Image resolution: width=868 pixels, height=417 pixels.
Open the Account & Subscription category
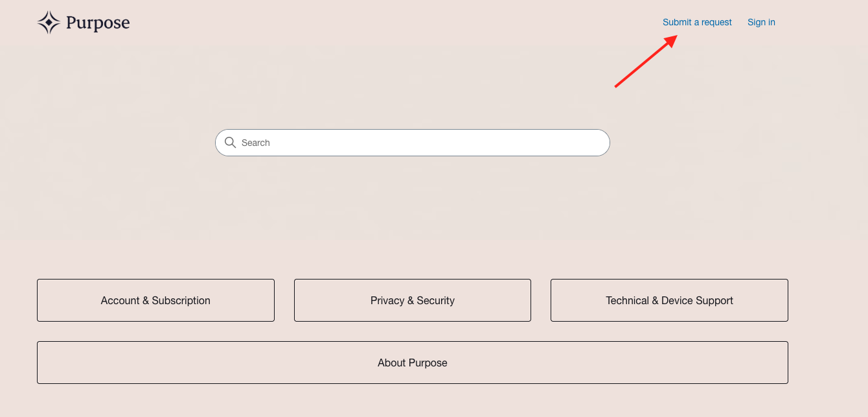[155, 300]
